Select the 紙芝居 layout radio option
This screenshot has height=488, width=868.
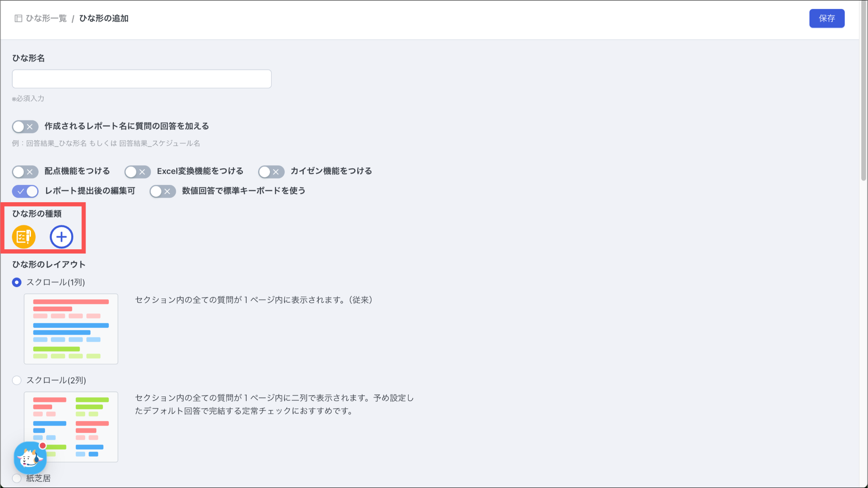(17, 478)
